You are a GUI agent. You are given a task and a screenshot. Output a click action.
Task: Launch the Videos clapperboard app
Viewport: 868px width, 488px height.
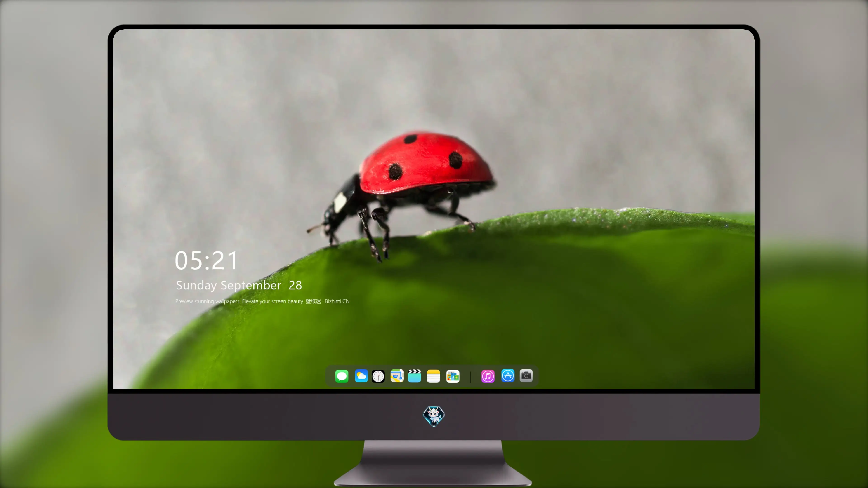pos(415,376)
